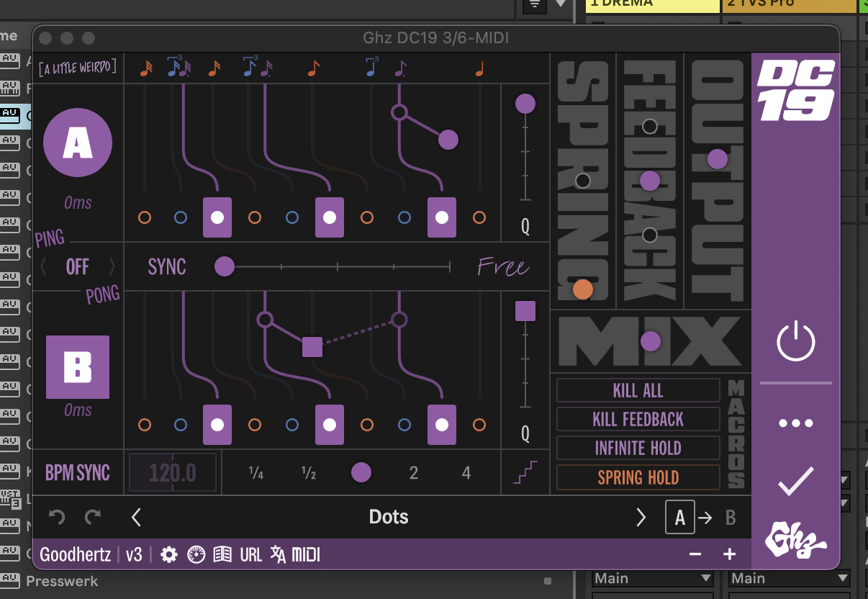
Task: Open the Main output routing dropdown
Action: [651, 578]
